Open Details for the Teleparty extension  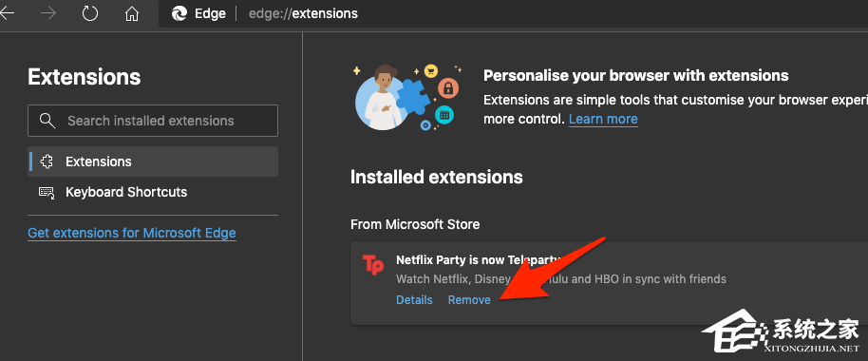point(414,299)
